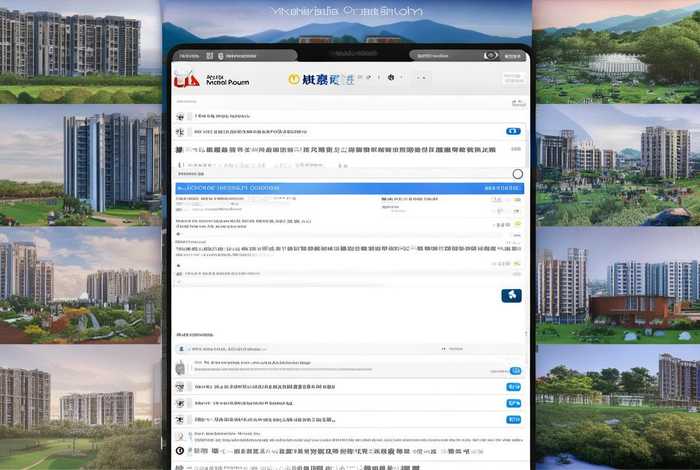Click the blue Chinese-character site logo
The height and width of the screenshot is (470, 700).
point(328,80)
